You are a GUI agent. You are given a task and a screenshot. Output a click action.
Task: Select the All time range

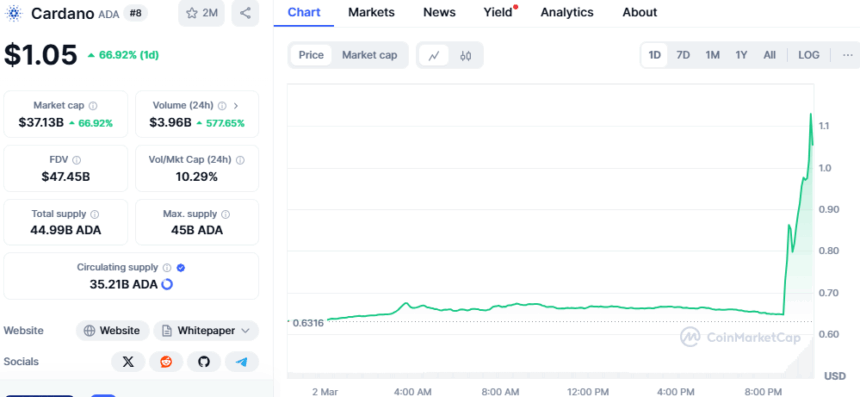pyautogui.click(x=770, y=55)
